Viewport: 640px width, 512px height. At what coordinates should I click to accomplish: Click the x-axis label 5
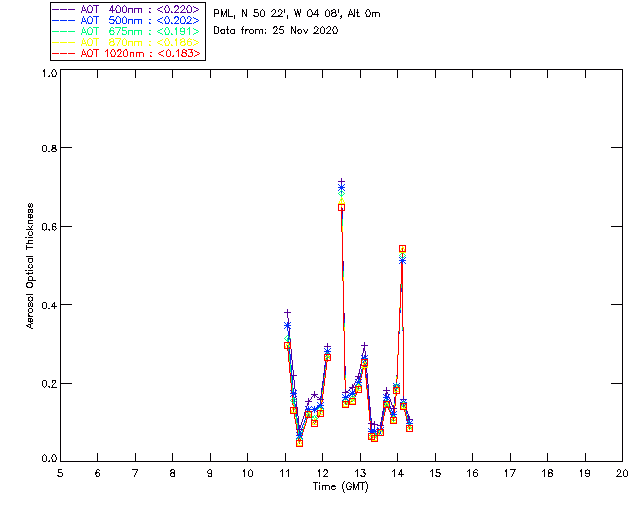[60, 474]
